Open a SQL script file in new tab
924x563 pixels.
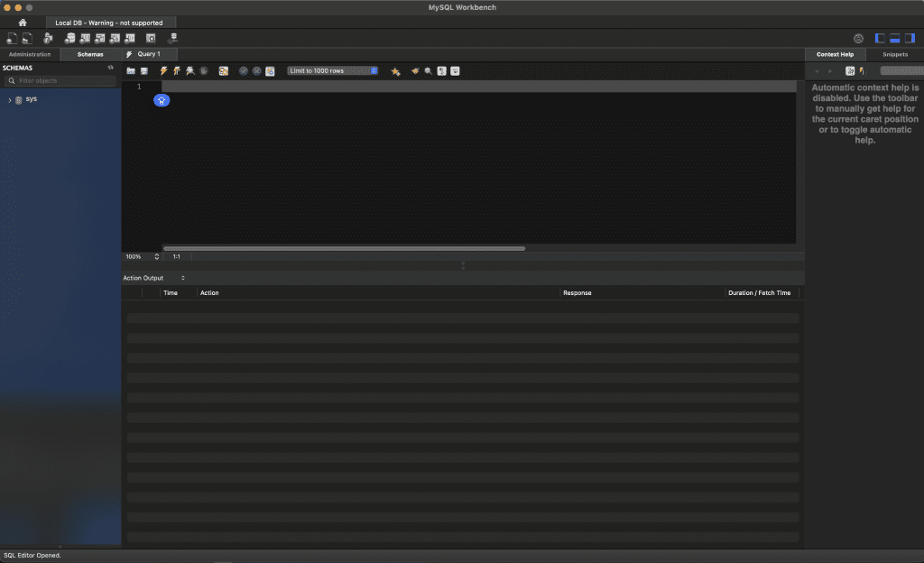[26, 38]
